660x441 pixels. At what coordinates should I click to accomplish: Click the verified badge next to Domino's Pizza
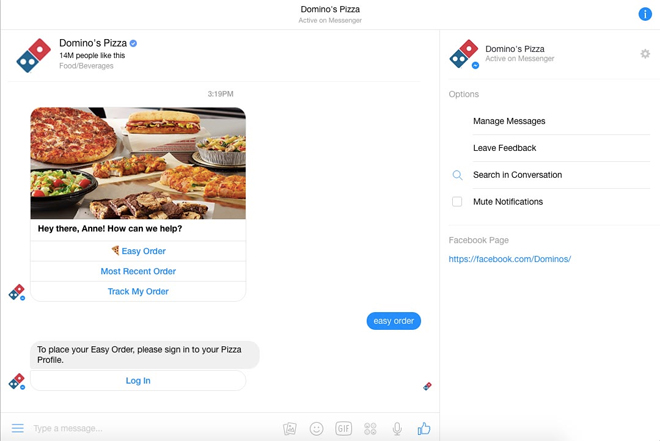click(133, 43)
